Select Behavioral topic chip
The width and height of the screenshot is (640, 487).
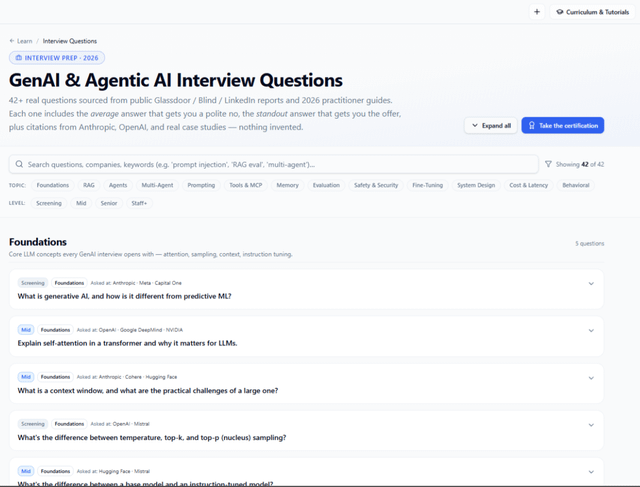point(576,185)
